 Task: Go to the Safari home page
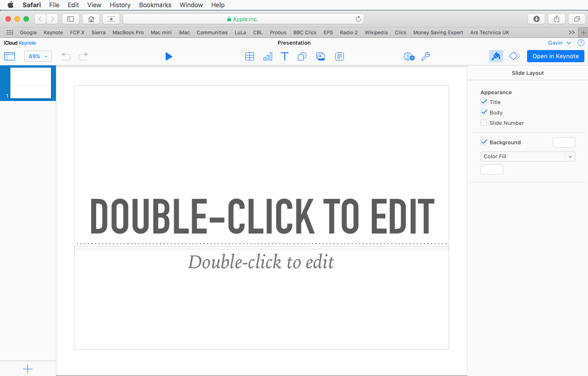tap(91, 19)
